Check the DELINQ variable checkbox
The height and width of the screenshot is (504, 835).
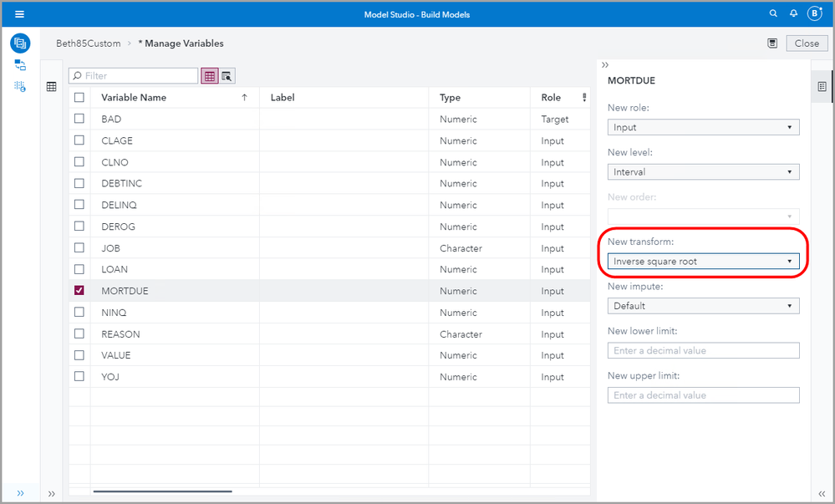[x=79, y=205]
